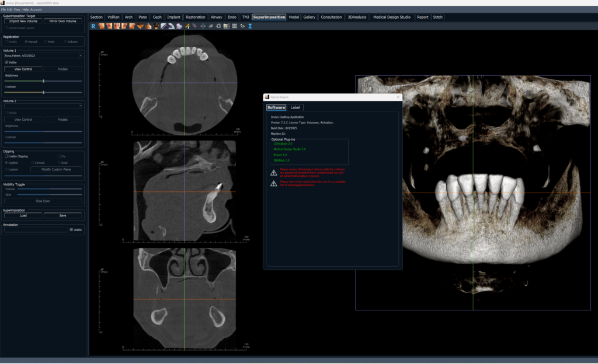Open the Help menu
The height and width of the screenshot is (364, 598).
26,9
